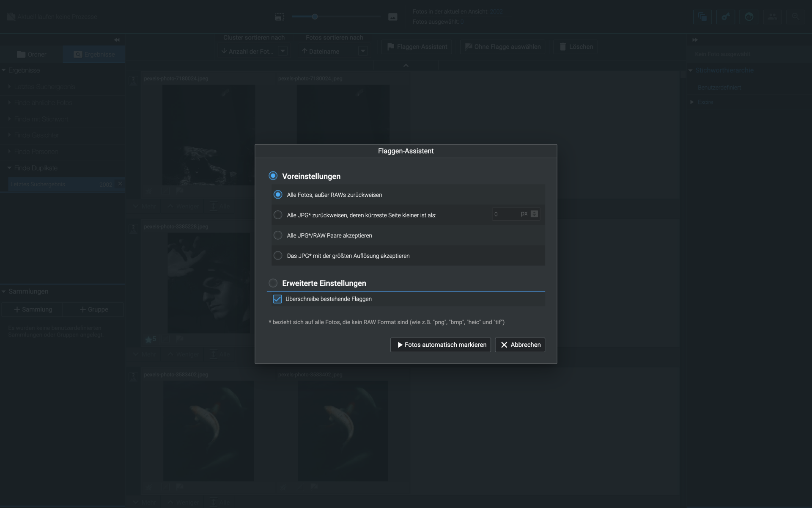Select 'Alle JPG*/RAW Paare akzeptieren' option

click(x=278, y=235)
